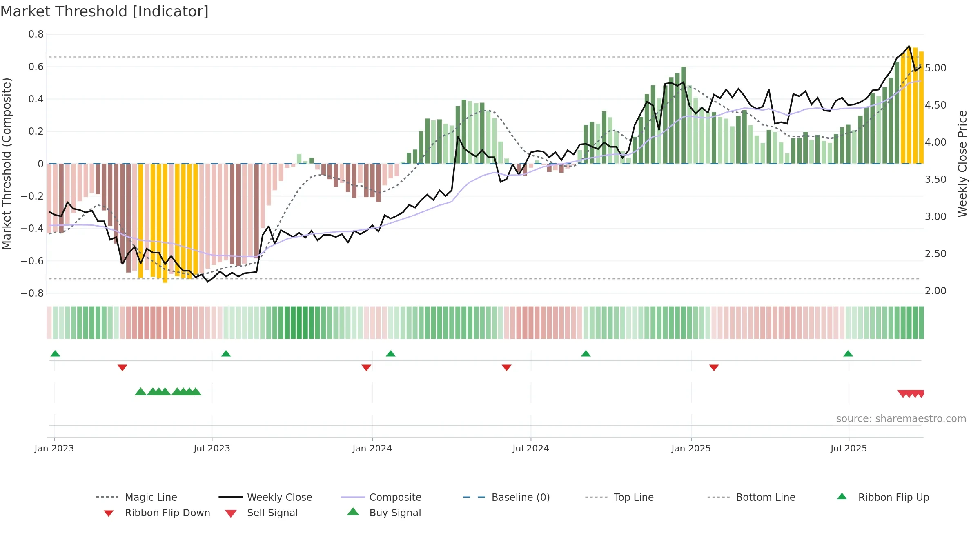Click the 0.4 left axis tick label

click(36, 99)
